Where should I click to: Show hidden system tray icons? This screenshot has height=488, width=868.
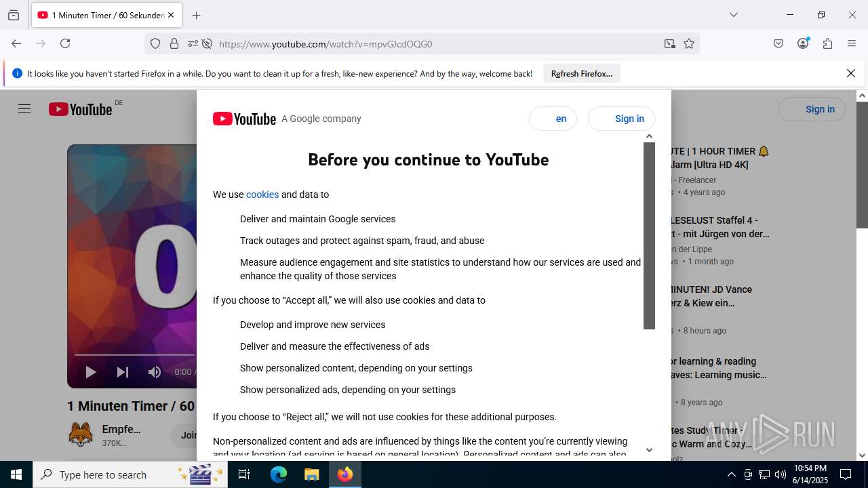tap(731, 474)
